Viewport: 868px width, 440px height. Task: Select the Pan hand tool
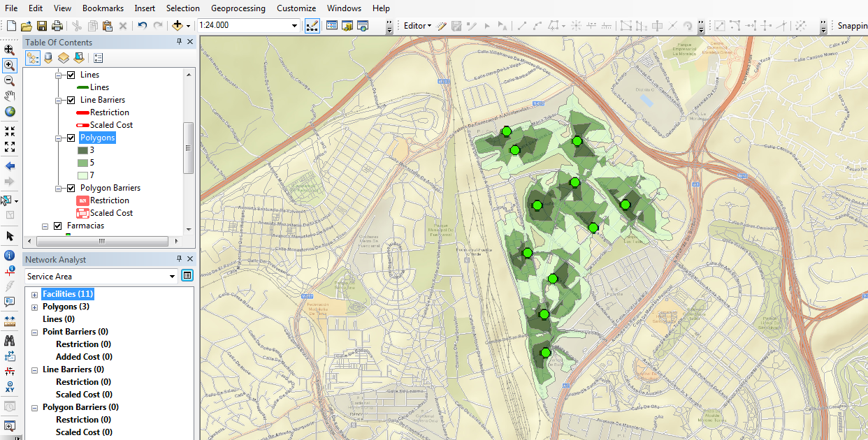click(10, 96)
